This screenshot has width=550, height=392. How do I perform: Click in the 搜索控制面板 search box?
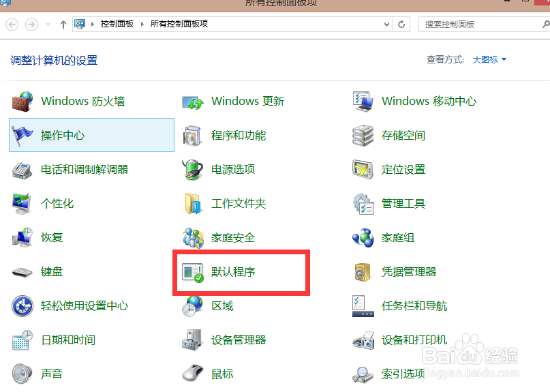pyautogui.click(x=479, y=25)
